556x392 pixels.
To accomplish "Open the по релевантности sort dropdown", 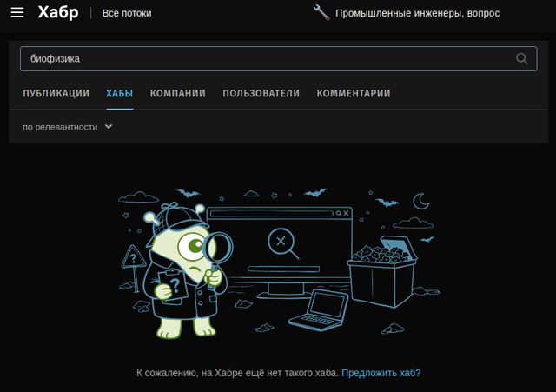I will pyautogui.click(x=68, y=127).
